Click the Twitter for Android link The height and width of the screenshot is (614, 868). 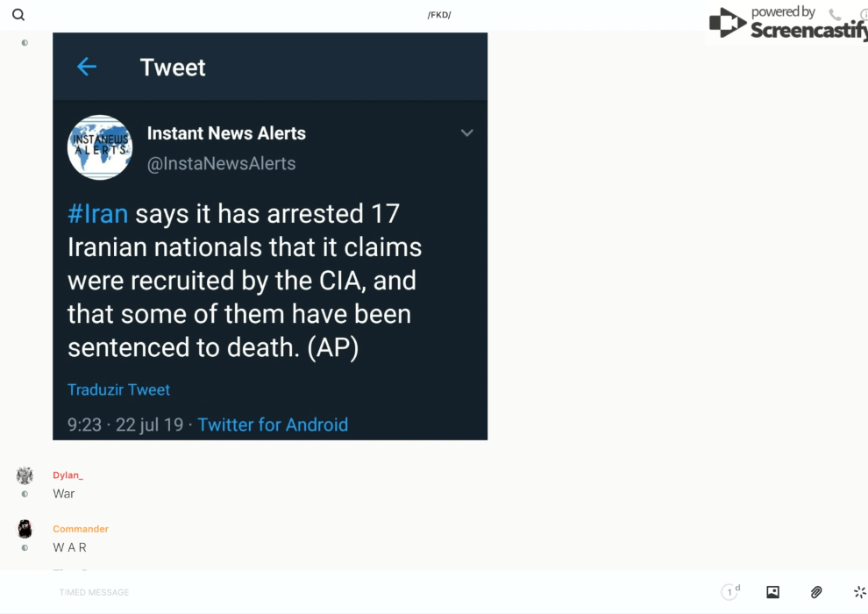click(x=273, y=425)
